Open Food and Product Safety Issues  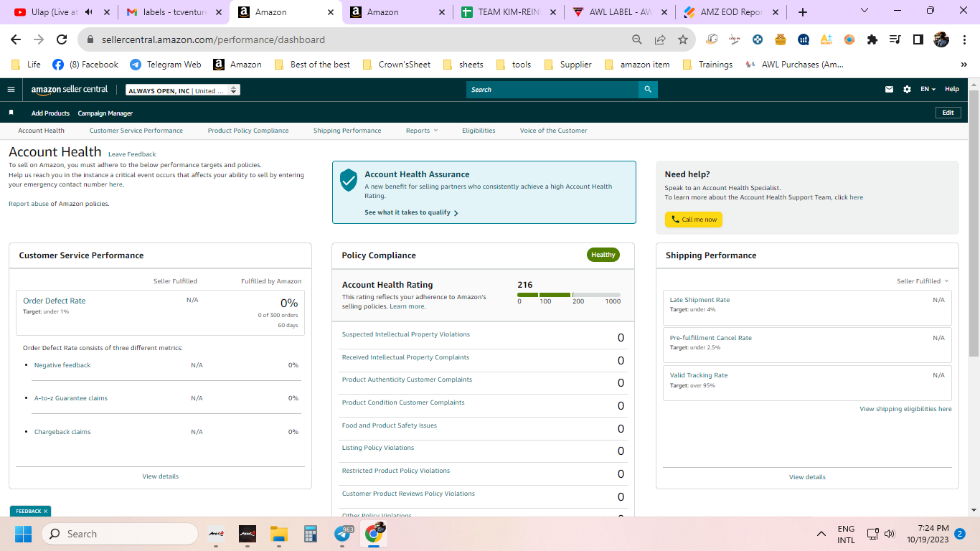click(x=390, y=425)
